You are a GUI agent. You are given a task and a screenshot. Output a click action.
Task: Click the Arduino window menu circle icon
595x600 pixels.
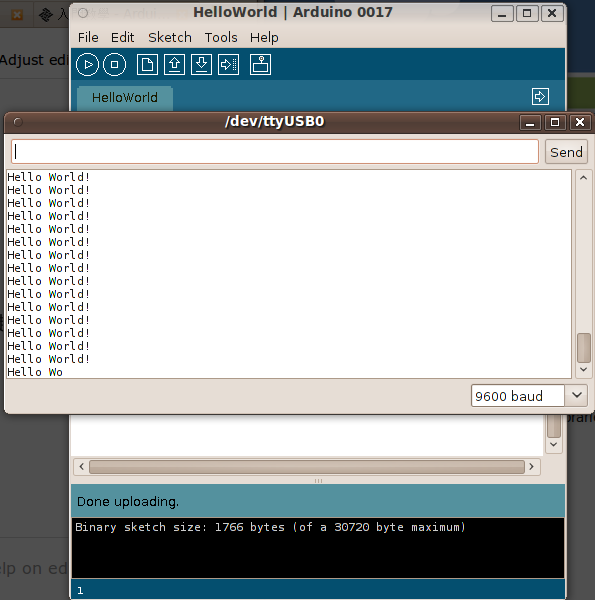click(83, 13)
